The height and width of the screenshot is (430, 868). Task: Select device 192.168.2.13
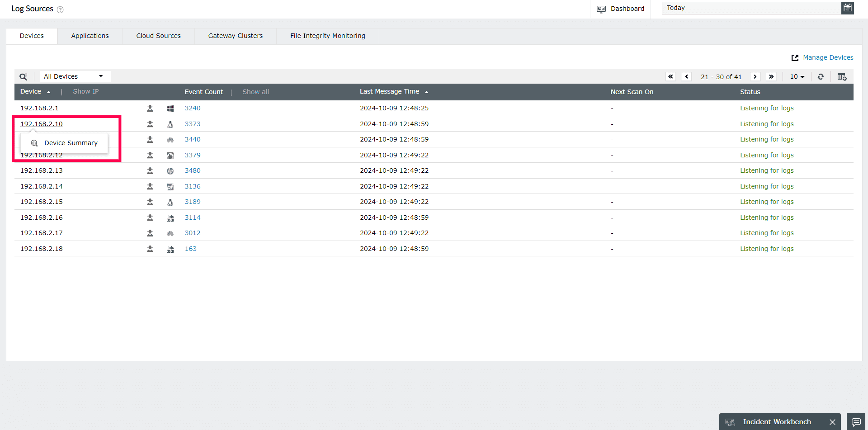[42, 171]
